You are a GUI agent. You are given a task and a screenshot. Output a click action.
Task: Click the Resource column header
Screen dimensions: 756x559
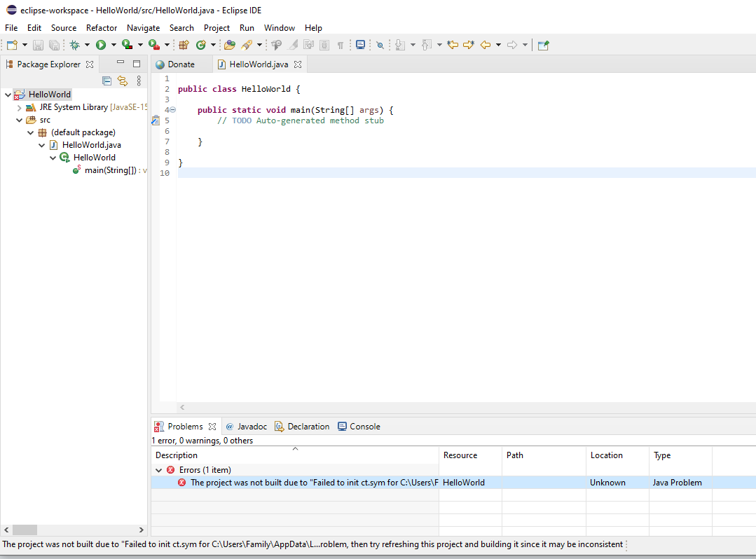pos(460,455)
